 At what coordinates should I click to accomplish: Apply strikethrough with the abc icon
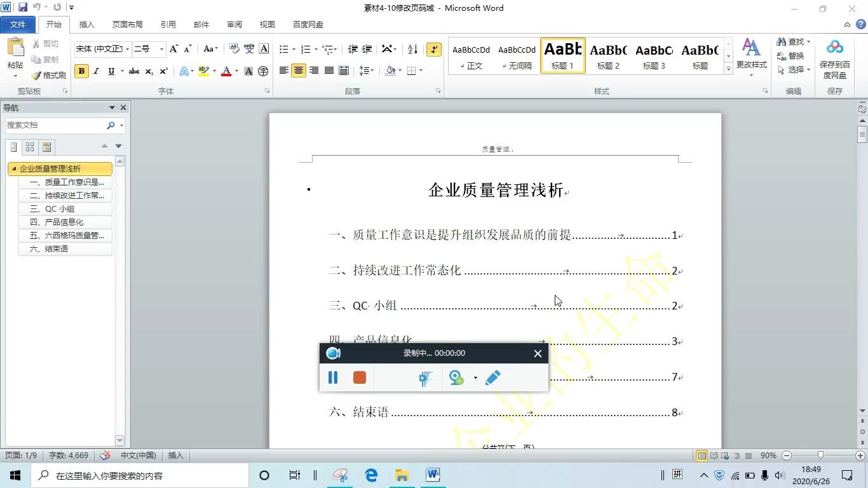click(133, 71)
